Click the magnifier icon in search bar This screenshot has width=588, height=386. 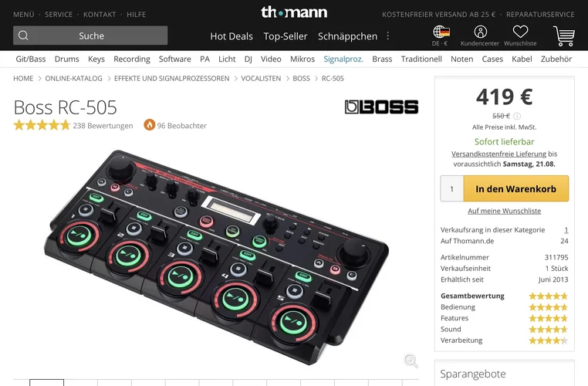click(23, 36)
